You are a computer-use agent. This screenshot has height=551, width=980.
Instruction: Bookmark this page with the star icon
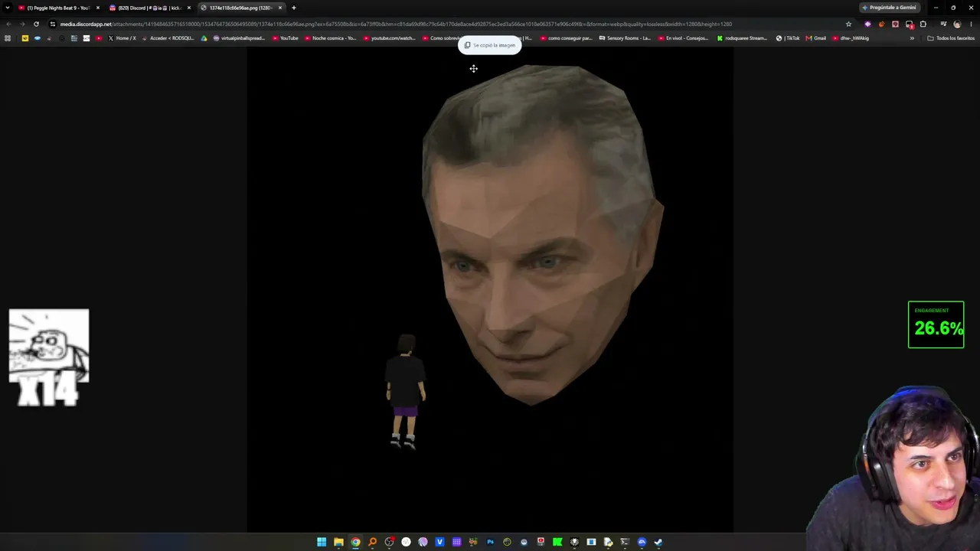[848, 24]
